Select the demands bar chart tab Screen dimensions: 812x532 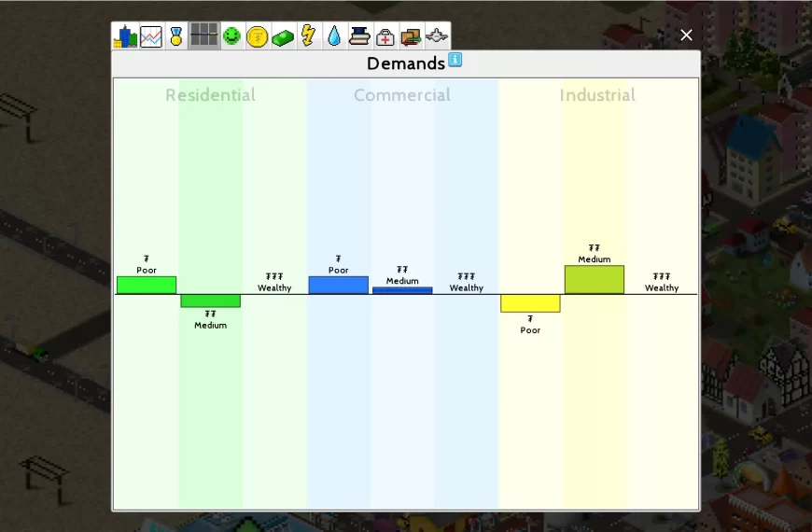click(x=203, y=36)
